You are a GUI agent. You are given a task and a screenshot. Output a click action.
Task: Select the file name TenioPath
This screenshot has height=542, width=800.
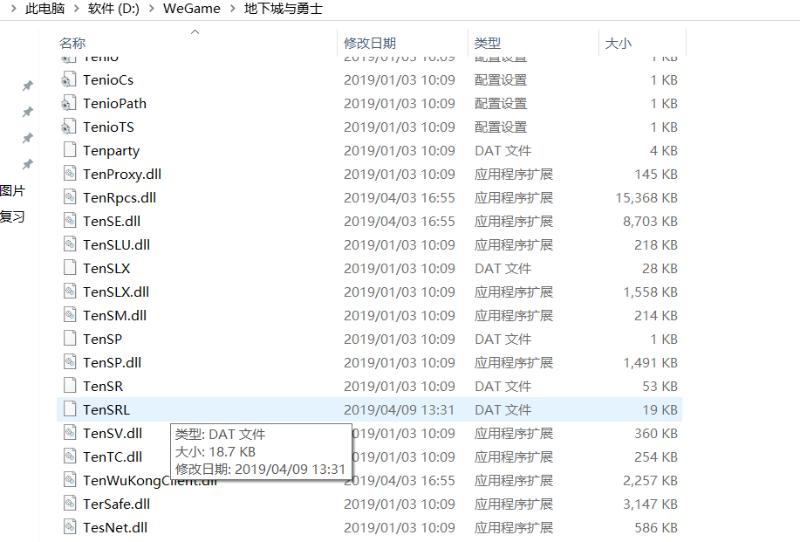click(x=115, y=103)
